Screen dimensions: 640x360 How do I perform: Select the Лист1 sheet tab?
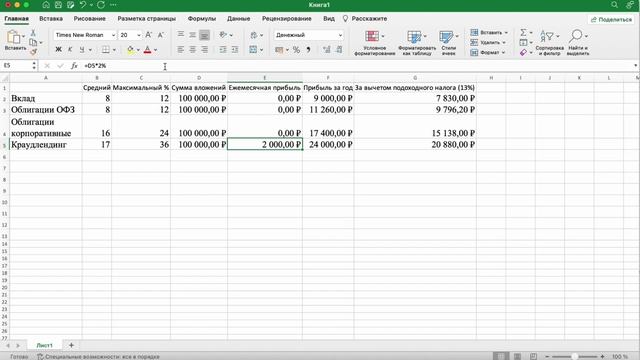click(x=44, y=345)
